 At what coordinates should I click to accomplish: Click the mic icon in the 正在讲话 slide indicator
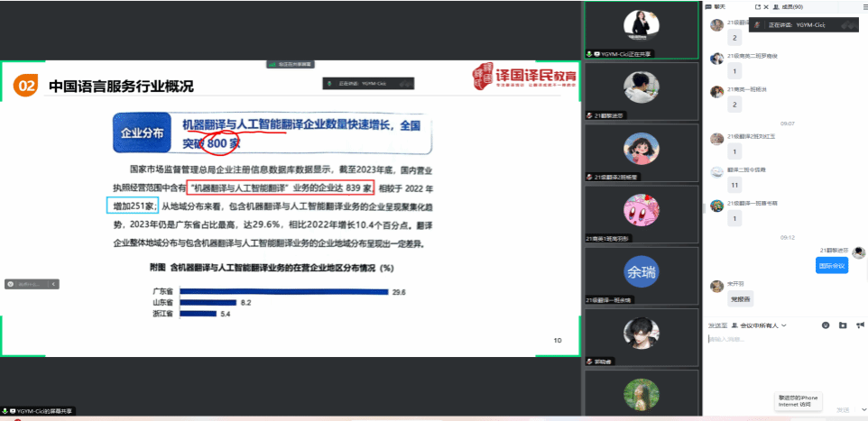click(x=331, y=83)
